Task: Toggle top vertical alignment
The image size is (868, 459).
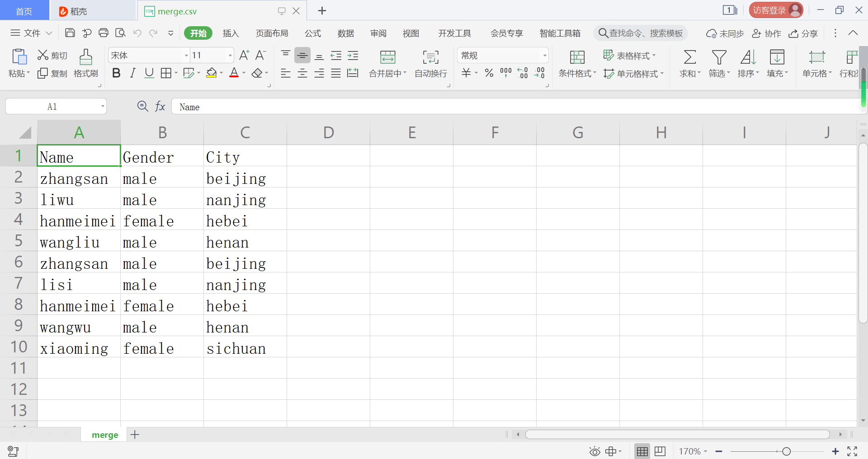Action: click(x=286, y=55)
